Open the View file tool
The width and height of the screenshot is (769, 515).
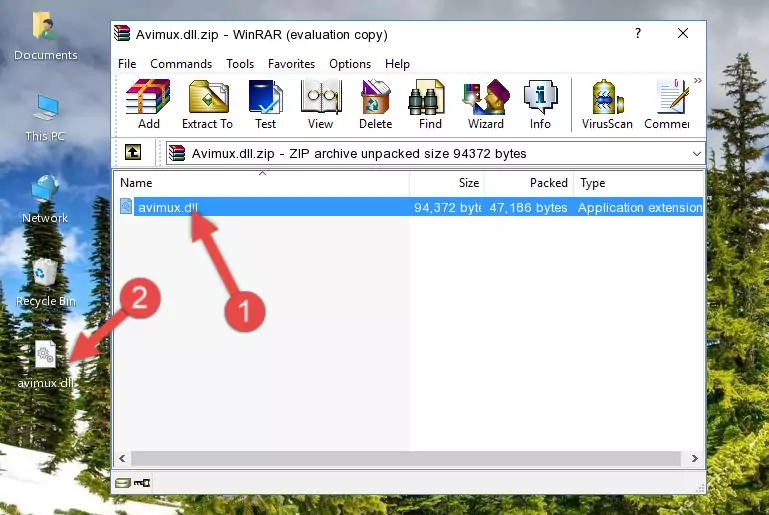coord(321,104)
